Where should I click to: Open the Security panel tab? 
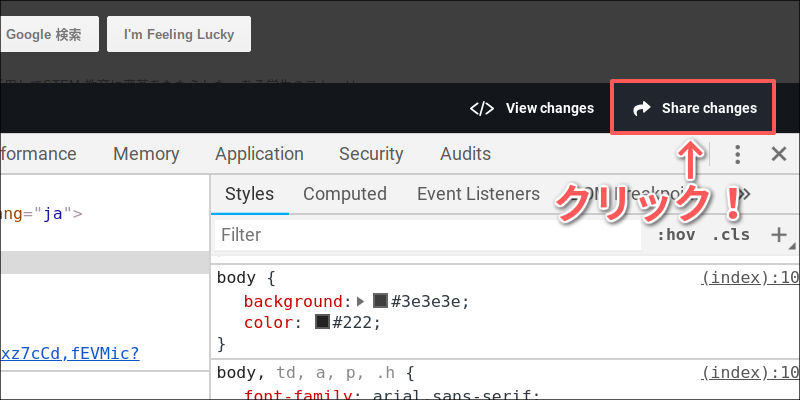(x=371, y=154)
